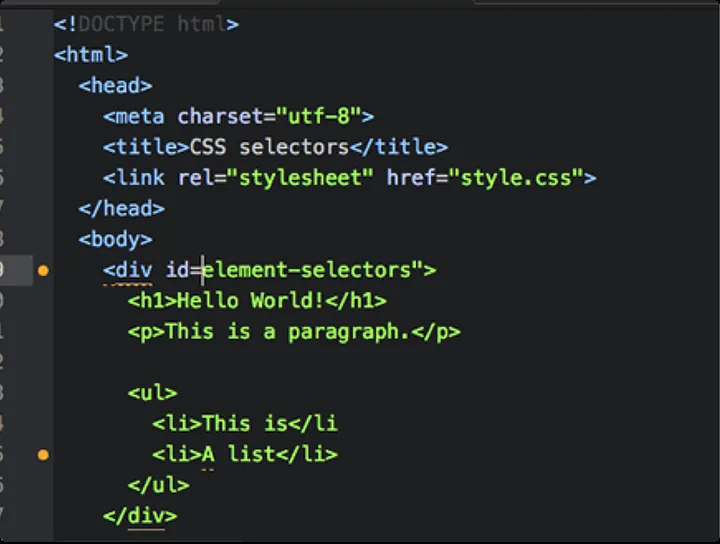This screenshot has width=720, height=544.
Task: Click 'This is a paragraph.' text
Action: click(287, 331)
